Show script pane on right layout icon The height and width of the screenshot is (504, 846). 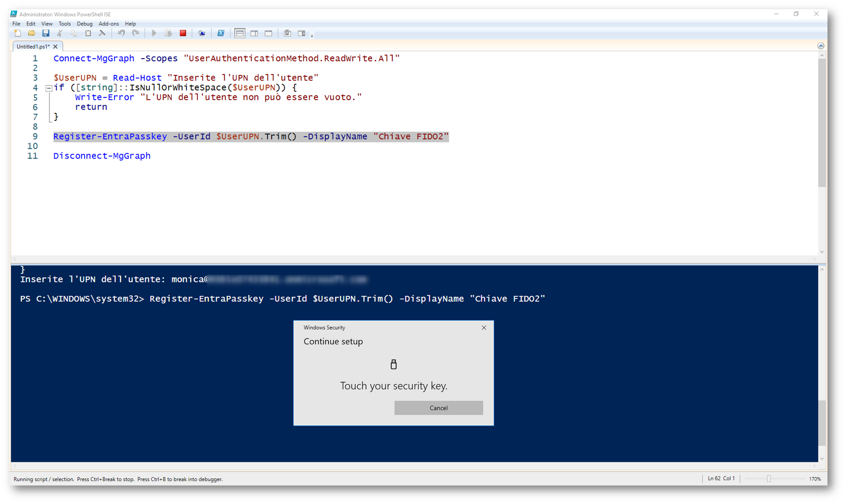[254, 33]
